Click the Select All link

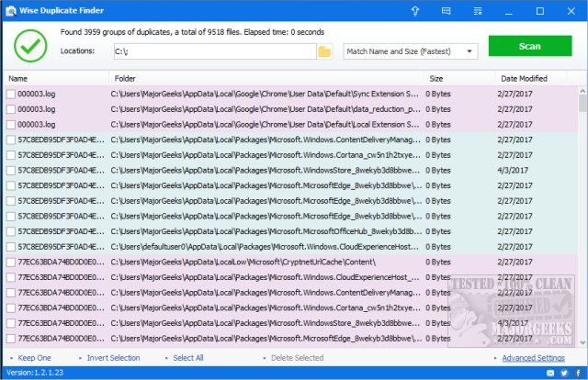[x=187, y=358]
